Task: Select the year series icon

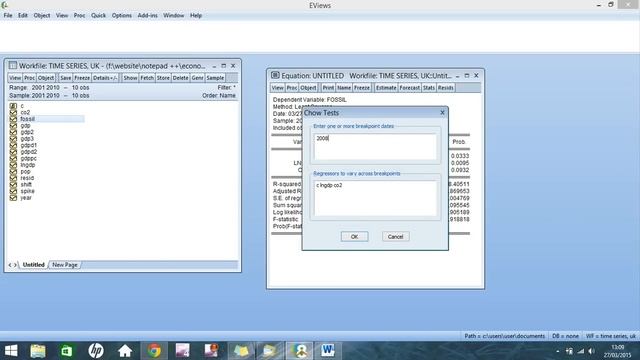Action: (13, 198)
